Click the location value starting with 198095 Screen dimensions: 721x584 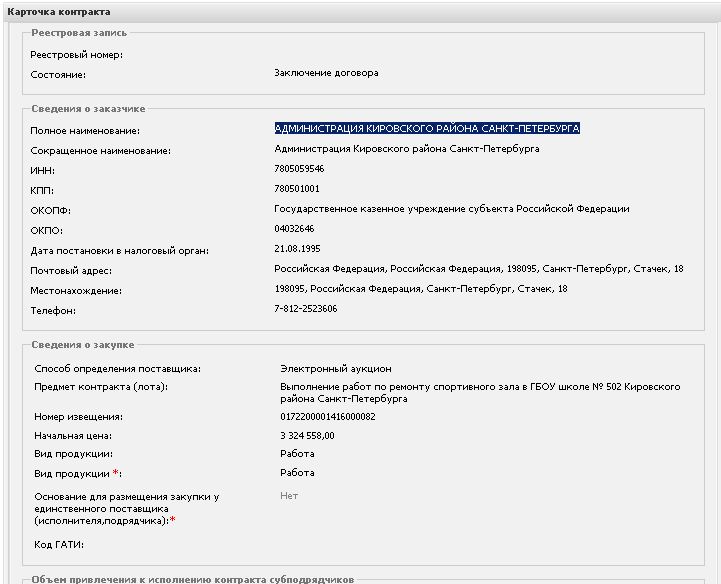[421, 289]
